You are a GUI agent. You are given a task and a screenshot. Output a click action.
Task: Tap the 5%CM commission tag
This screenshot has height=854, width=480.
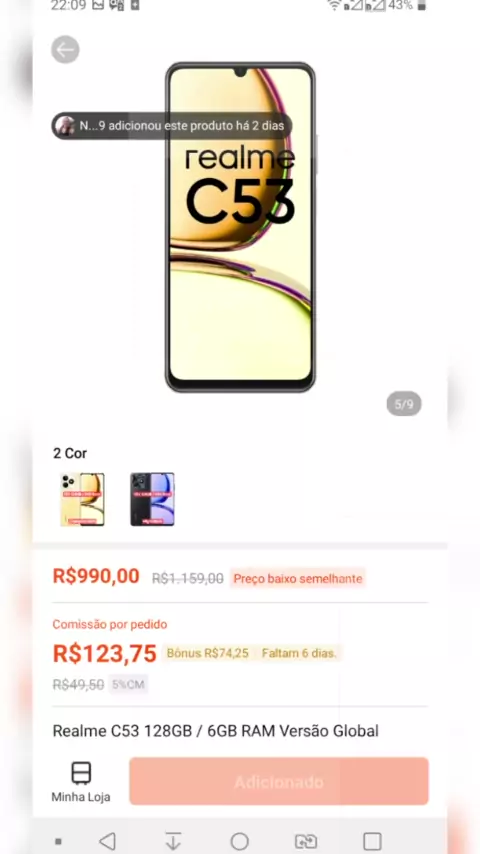128,684
